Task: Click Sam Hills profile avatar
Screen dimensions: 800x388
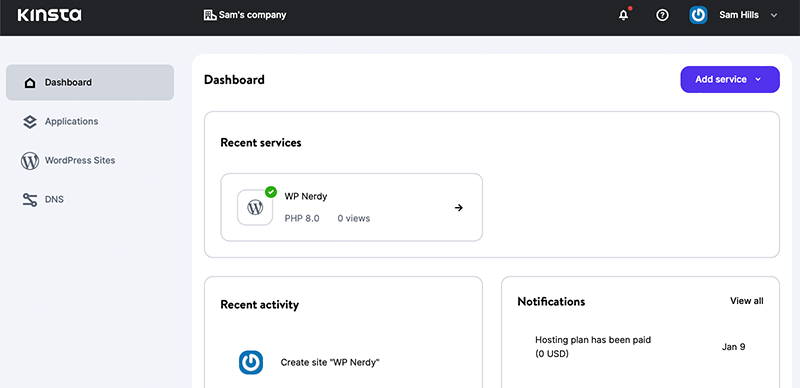Action: coord(698,15)
